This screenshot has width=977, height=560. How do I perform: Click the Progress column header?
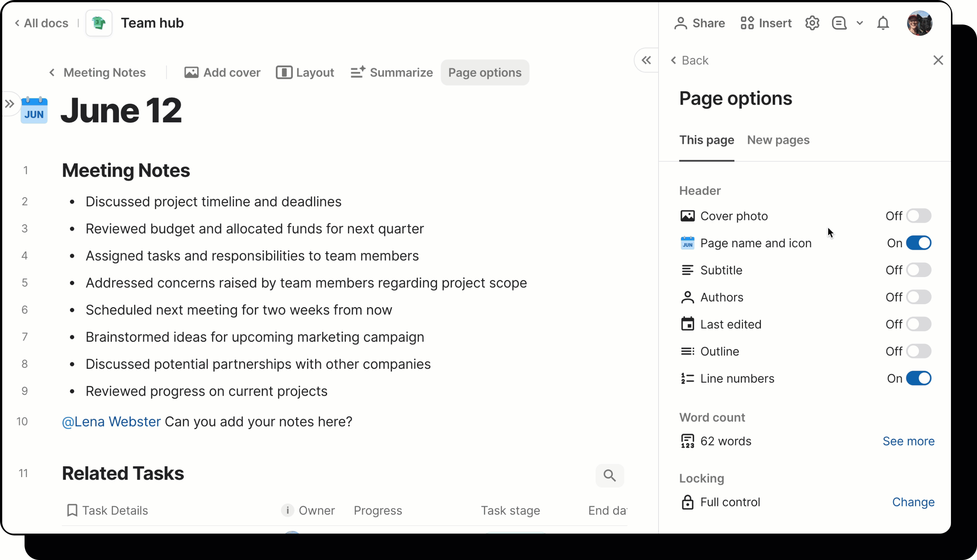click(378, 511)
